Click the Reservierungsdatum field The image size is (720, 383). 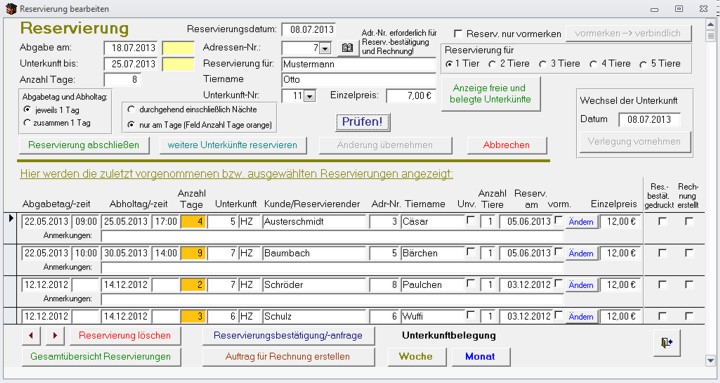point(309,29)
